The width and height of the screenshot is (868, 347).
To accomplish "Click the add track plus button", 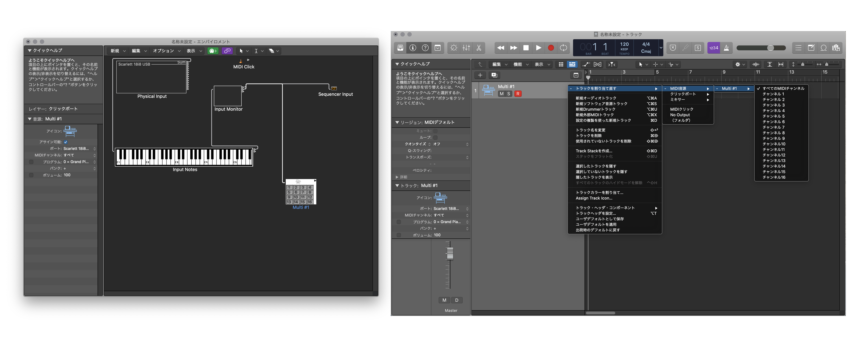I will pyautogui.click(x=480, y=75).
